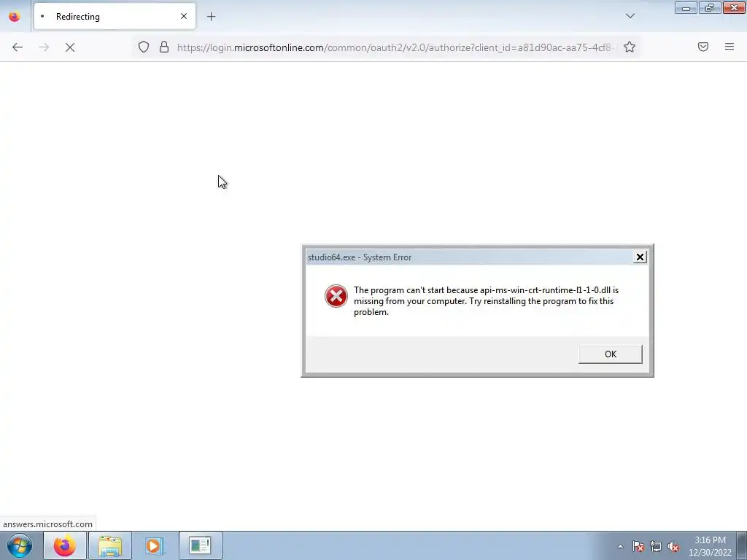Click the fourth taskbar application window icon
747x560 pixels.
(x=200, y=545)
